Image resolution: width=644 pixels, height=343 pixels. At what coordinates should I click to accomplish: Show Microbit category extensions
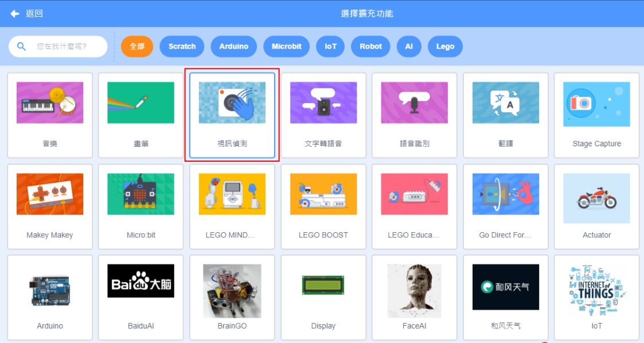point(286,46)
